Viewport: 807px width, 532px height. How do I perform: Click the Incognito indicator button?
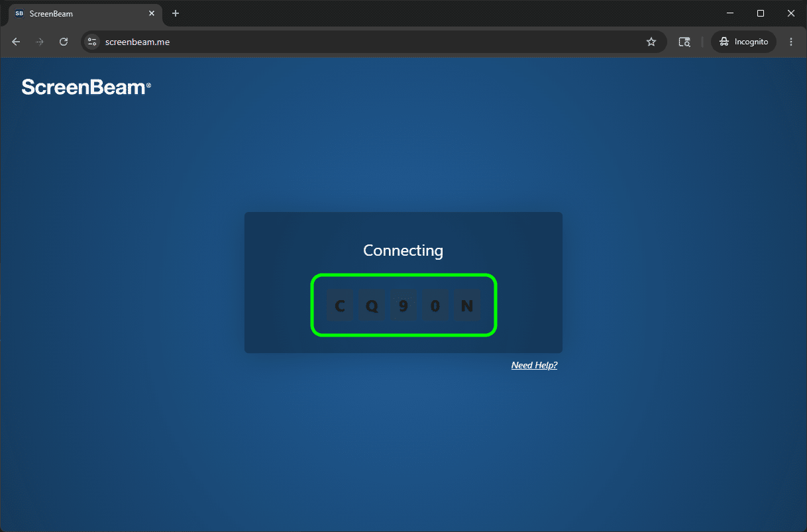click(743, 42)
